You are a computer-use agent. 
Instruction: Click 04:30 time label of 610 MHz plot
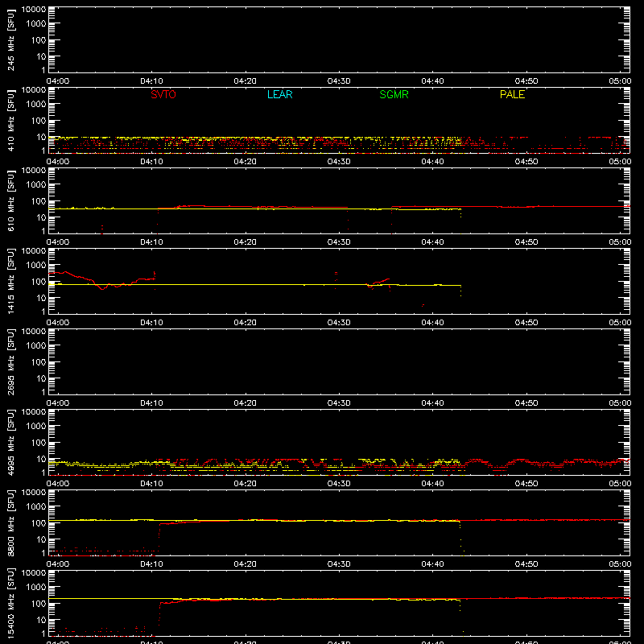(x=339, y=242)
